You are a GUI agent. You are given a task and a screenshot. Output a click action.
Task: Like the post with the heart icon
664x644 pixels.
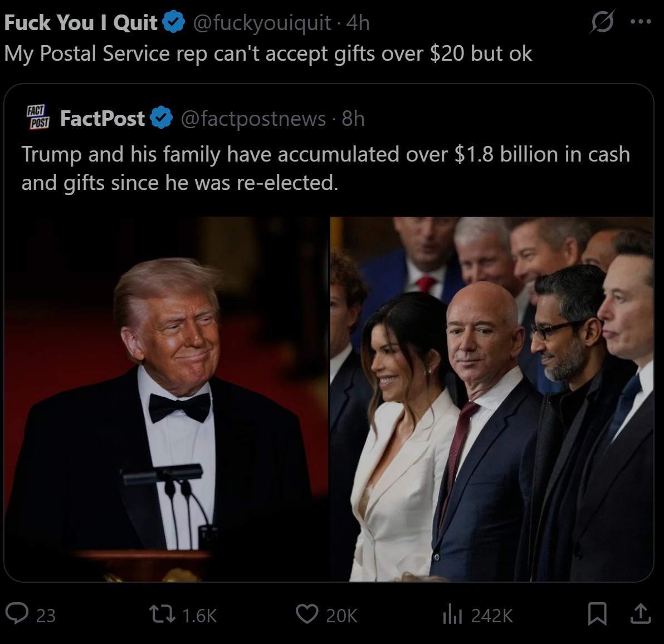[x=306, y=614]
